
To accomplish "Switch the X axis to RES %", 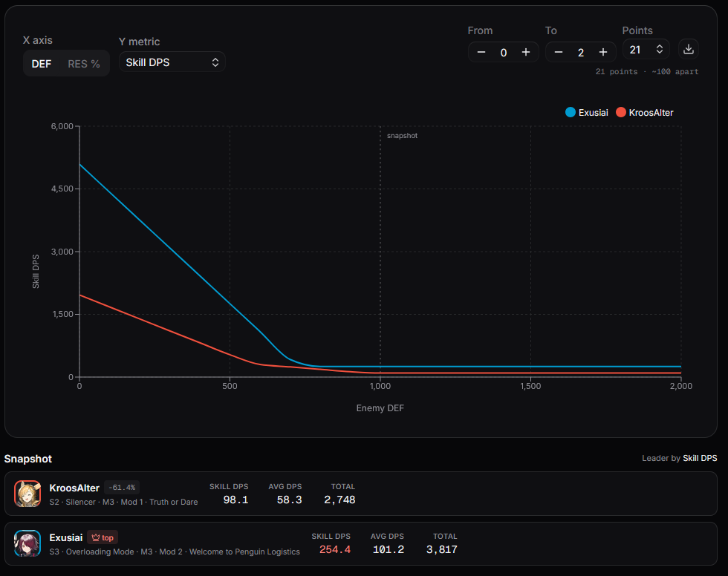I will tap(84, 64).
